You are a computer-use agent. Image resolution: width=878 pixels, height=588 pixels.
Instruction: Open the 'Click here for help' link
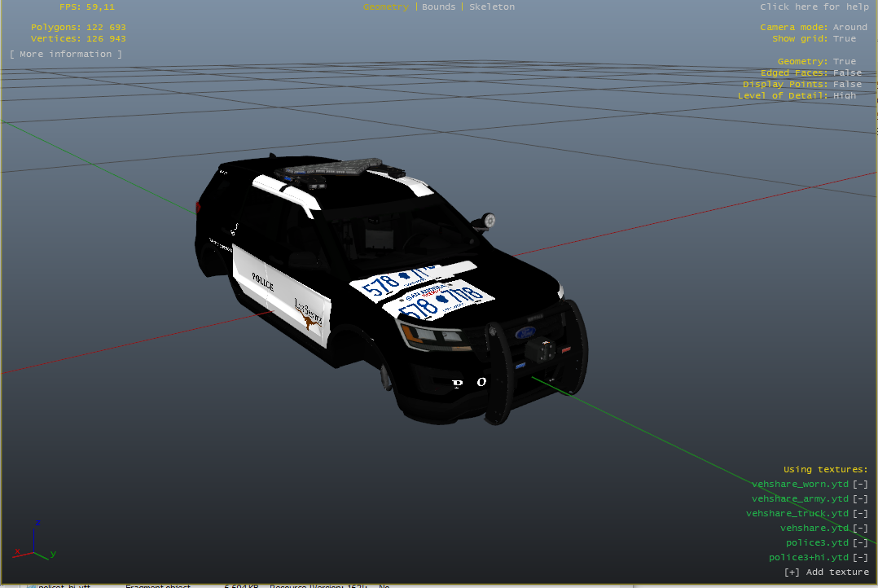[x=814, y=7]
